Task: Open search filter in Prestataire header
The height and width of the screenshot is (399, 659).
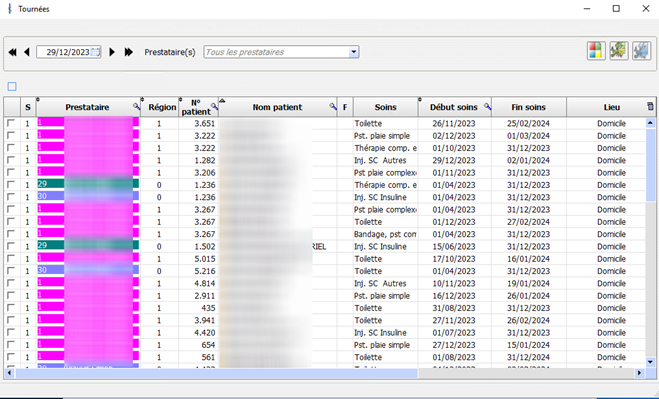Action: [x=137, y=107]
